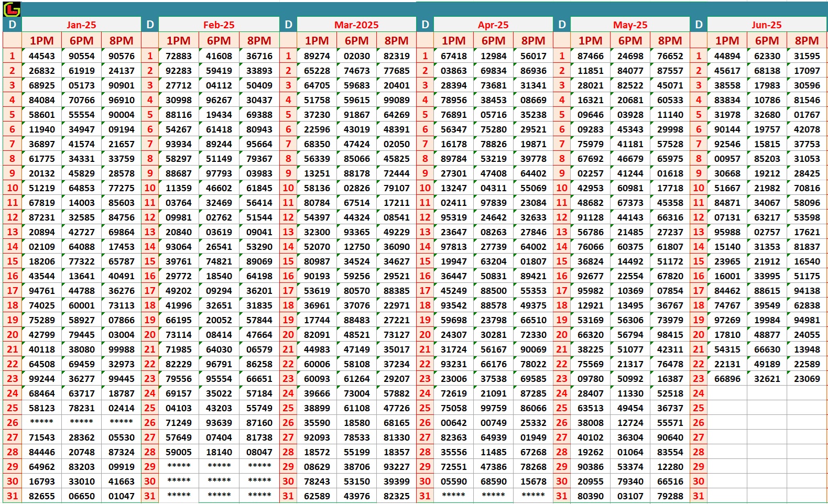Select the Feb-25 month header
This screenshot has height=504, width=828.
(x=219, y=25)
